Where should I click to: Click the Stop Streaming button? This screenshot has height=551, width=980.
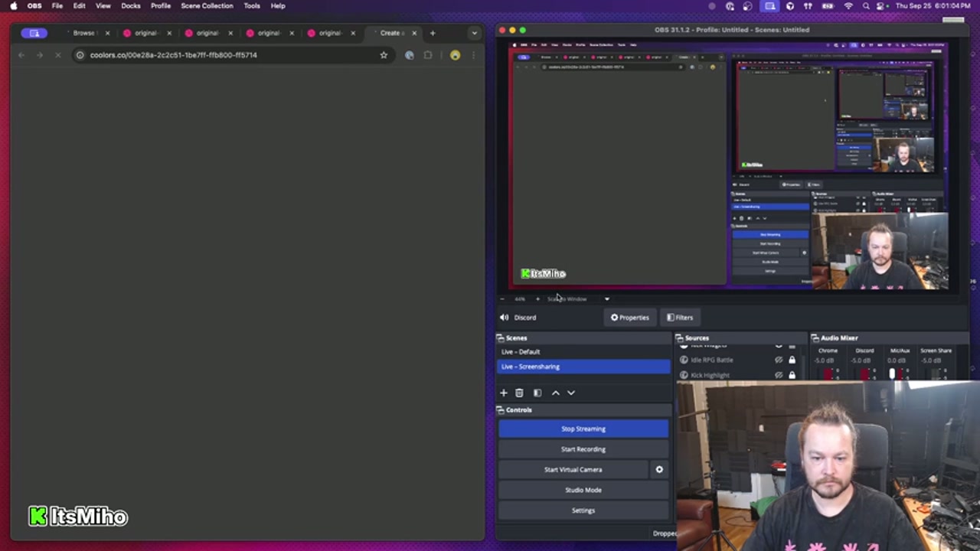point(583,429)
